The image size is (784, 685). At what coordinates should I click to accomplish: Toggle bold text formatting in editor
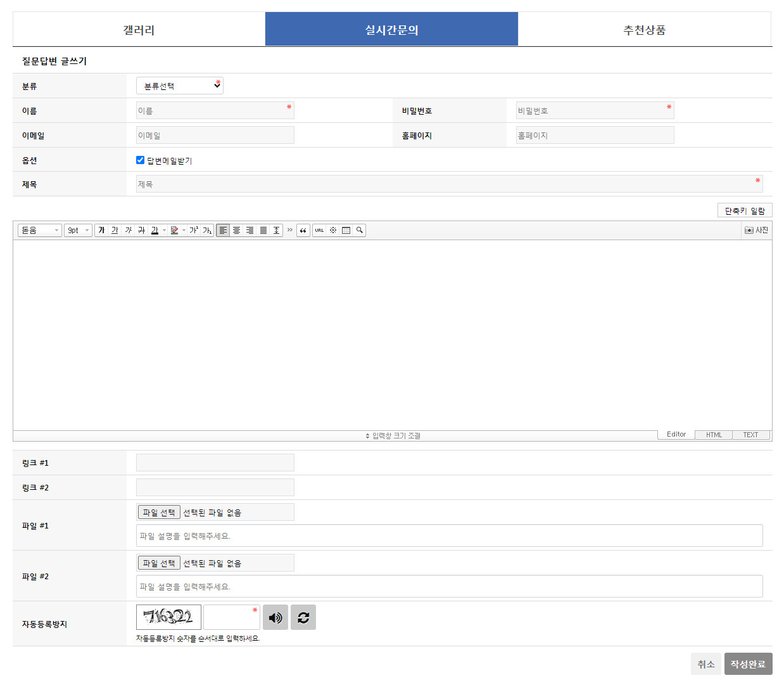click(x=101, y=231)
